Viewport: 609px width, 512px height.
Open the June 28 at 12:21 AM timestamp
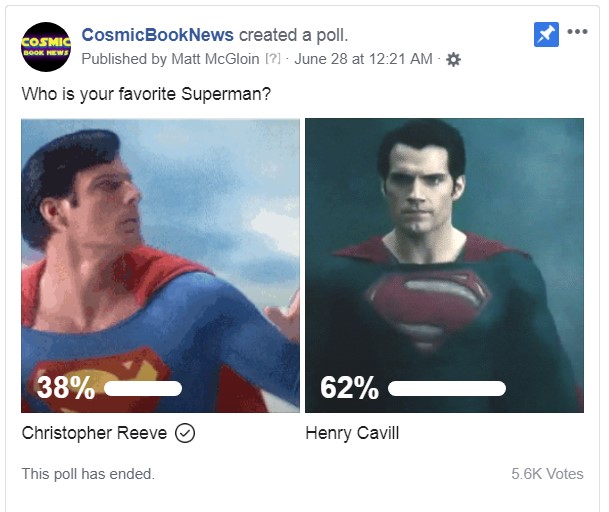(363, 59)
